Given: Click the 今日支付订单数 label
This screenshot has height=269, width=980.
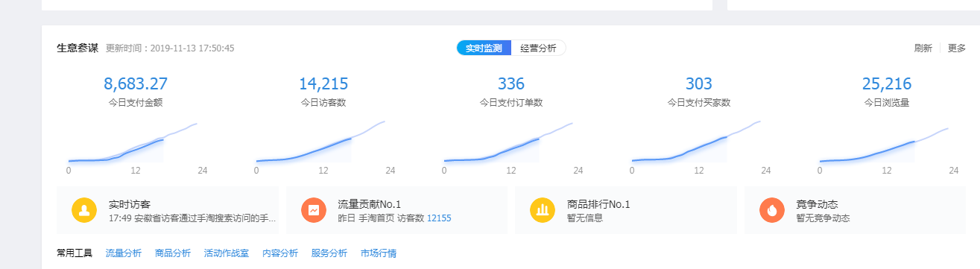Looking at the screenshot, I should tap(511, 103).
